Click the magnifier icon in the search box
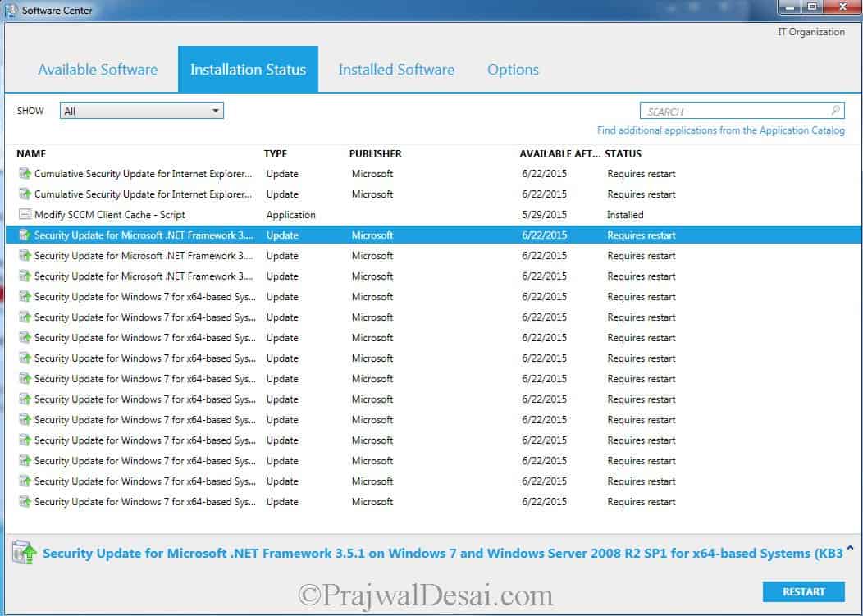 (835, 111)
